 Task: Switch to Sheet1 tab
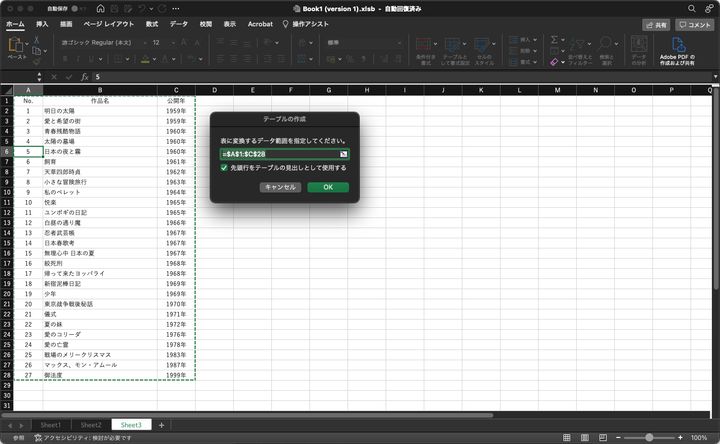pyautogui.click(x=50, y=425)
